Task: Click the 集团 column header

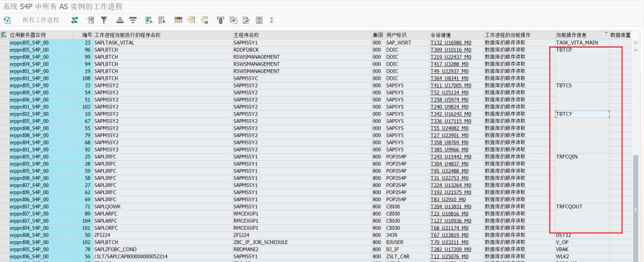Action: 378,35
